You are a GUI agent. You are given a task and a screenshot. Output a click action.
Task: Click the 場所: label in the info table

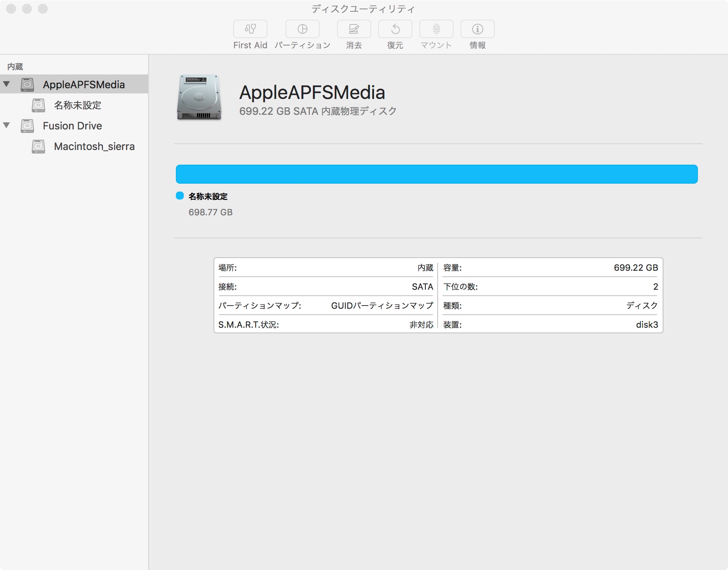(x=227, y=268)
